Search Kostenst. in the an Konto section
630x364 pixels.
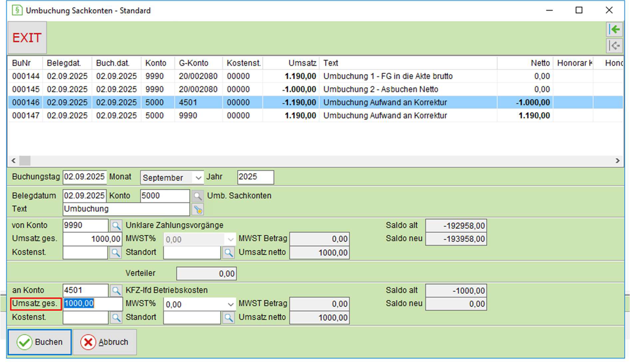tap(116, 317)
